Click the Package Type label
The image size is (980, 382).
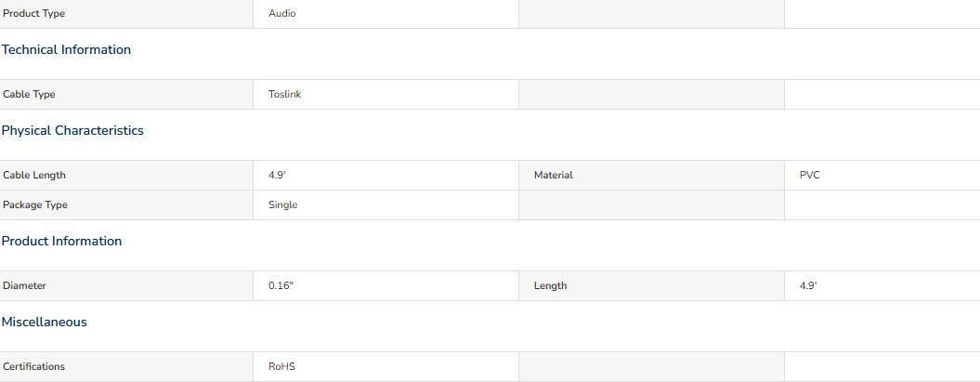(35, 205)
